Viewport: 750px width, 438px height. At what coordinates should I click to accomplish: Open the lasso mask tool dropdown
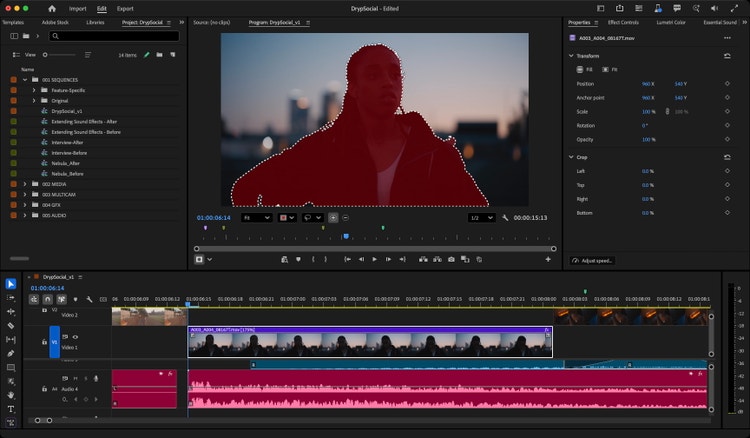[312, 218]
